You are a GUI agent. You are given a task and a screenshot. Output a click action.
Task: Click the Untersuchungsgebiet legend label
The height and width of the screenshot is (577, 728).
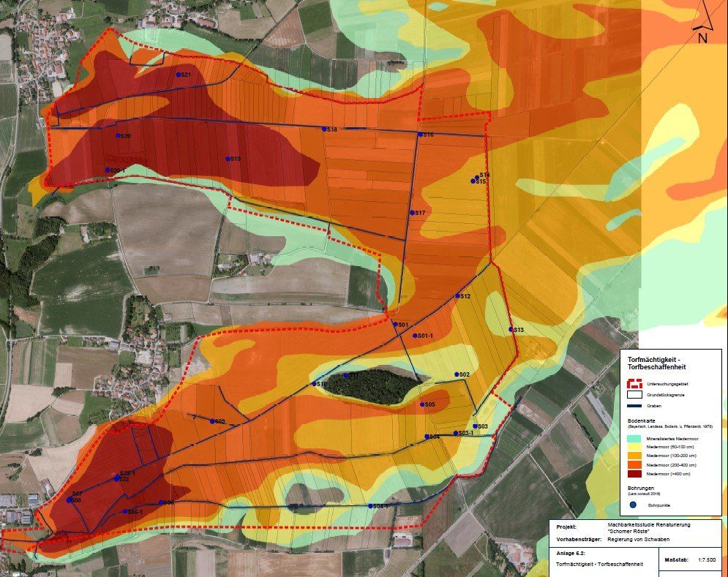coord(667,385)
